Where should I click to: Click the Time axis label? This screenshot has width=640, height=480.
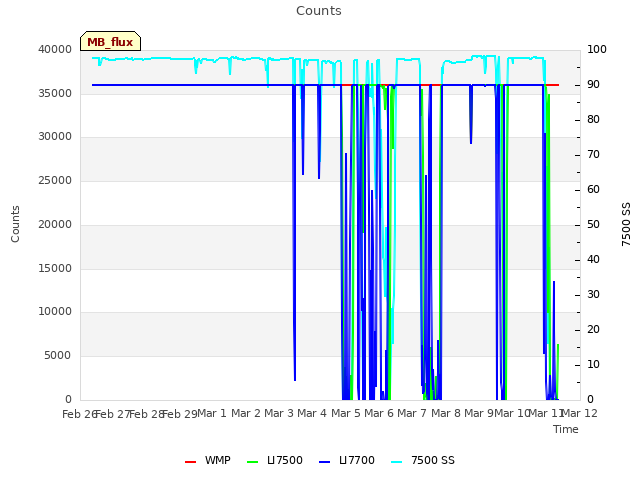click(566, 429)
